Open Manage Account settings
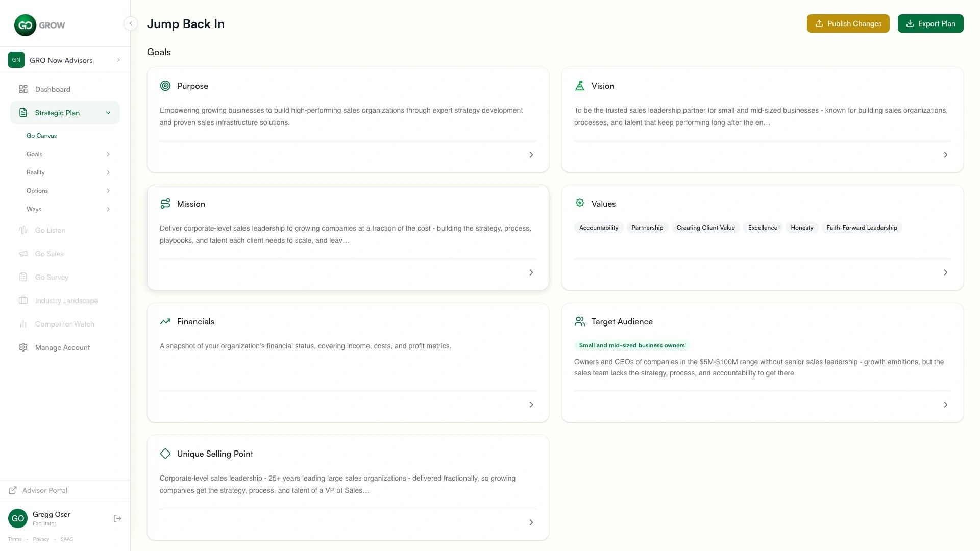The width and height of the screenshot is (980, 551). (x=65, y=347)
